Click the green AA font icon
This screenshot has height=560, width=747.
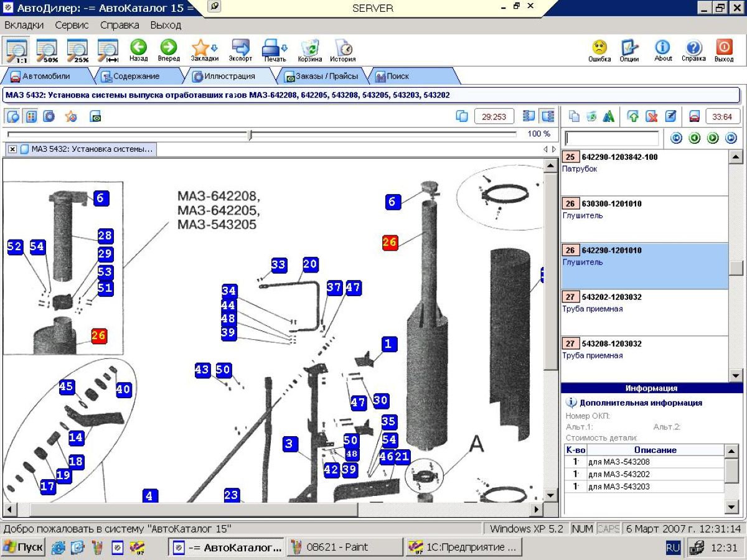(x=609, y=116)
